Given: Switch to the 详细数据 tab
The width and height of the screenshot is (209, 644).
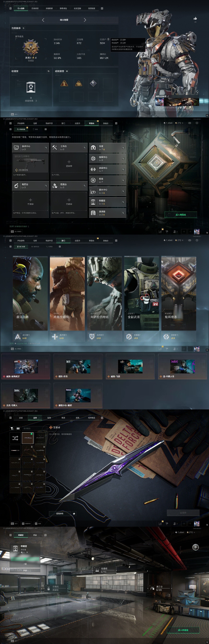Looking at the screenshot, I should [49, 8].
